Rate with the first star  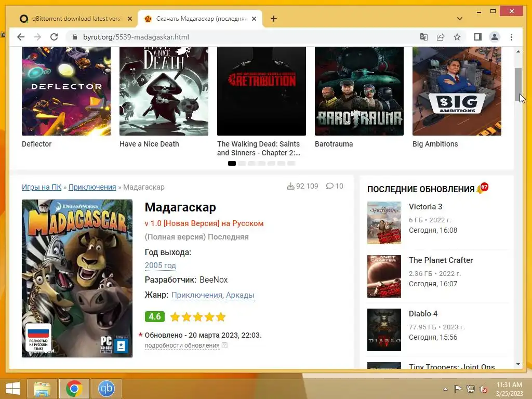click(175, 317)
